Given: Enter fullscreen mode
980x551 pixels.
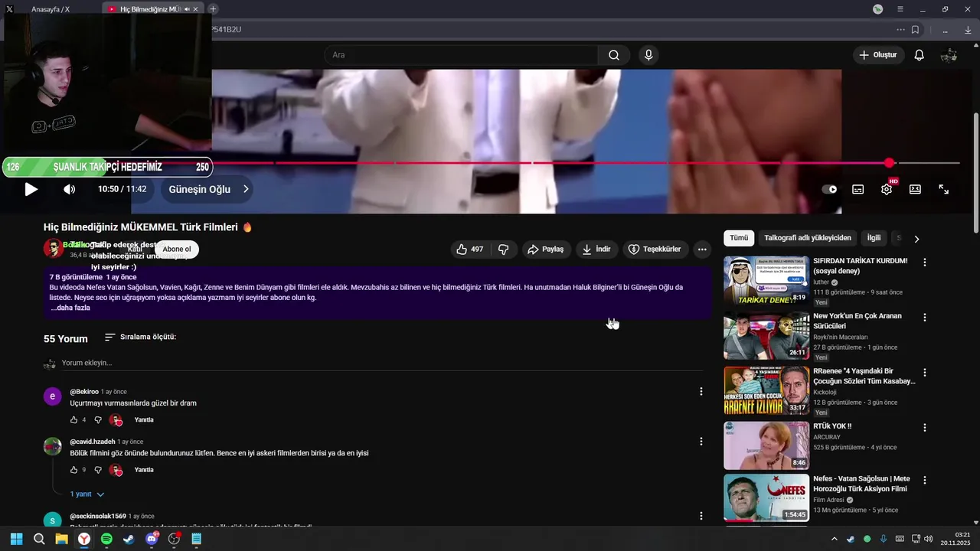Looking at the screenshot, I should [944, 189].
